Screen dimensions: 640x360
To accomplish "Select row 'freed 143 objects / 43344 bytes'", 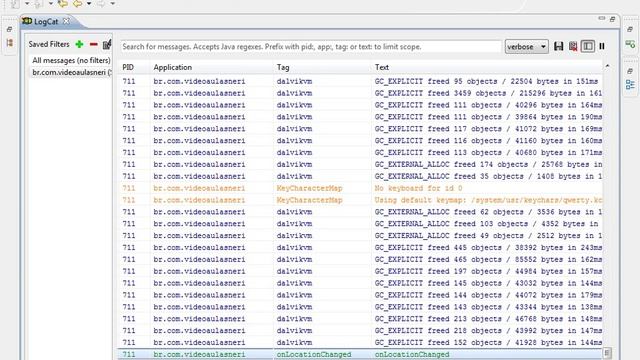I will tap(360, 307).
